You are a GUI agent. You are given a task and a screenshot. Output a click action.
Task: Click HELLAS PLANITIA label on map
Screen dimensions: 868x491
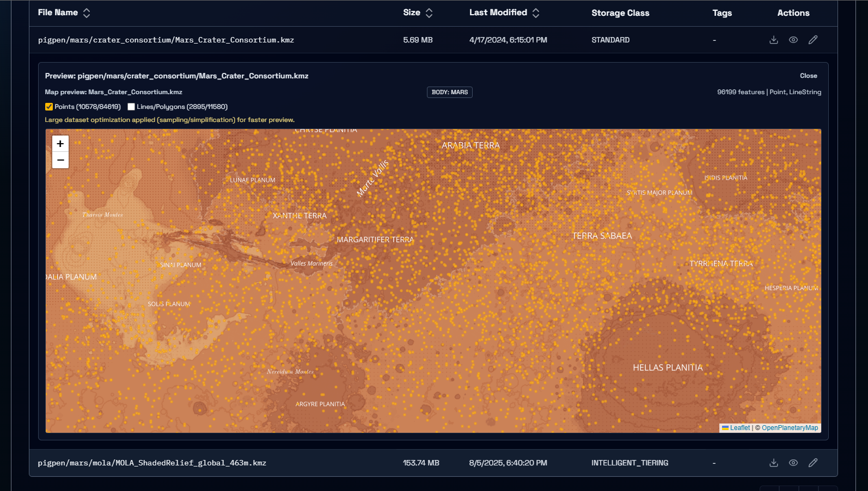668,367
